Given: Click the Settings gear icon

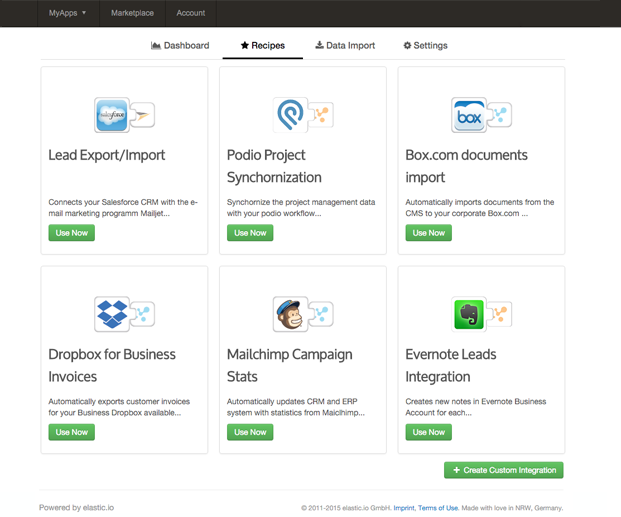Looking at the screenshot, I should point(407,45).
